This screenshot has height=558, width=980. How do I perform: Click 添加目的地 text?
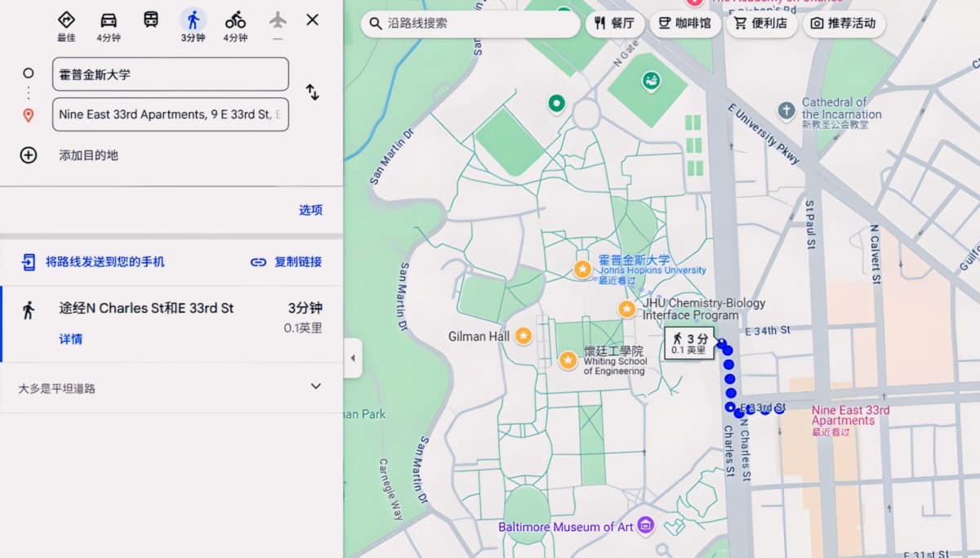coord(88,155)
